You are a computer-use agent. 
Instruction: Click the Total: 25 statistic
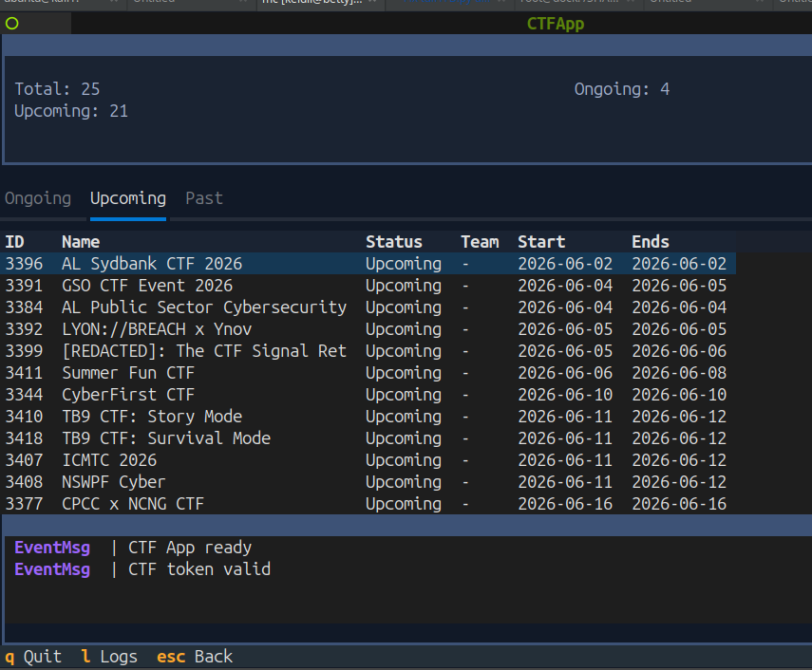[57, 89]
